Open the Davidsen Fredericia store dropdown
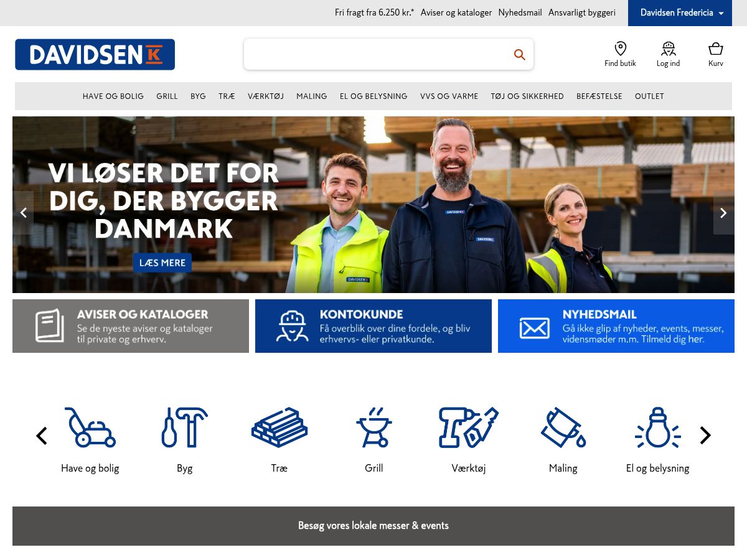 (680, 13)
